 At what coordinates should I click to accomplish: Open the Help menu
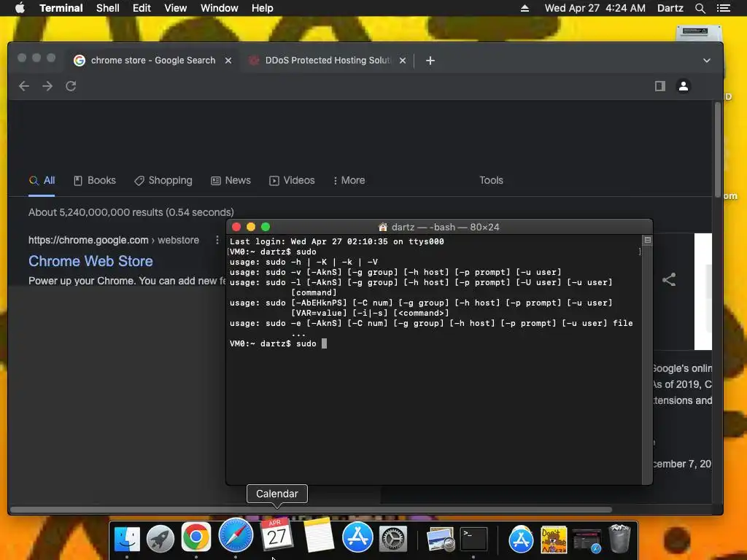[x=262, y=8]
